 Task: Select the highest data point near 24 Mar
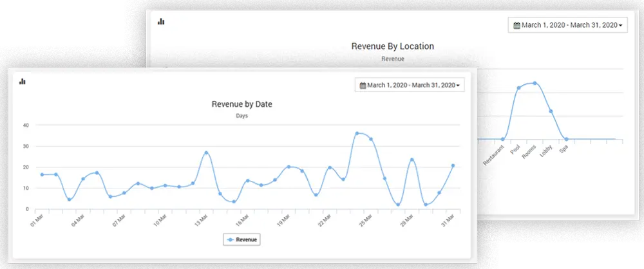[357, 133]
